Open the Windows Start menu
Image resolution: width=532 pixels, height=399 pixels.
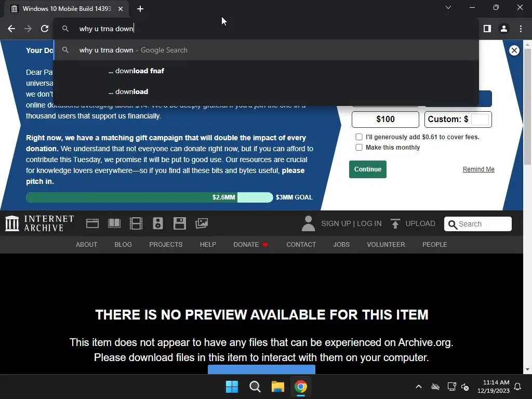[232, 387]
